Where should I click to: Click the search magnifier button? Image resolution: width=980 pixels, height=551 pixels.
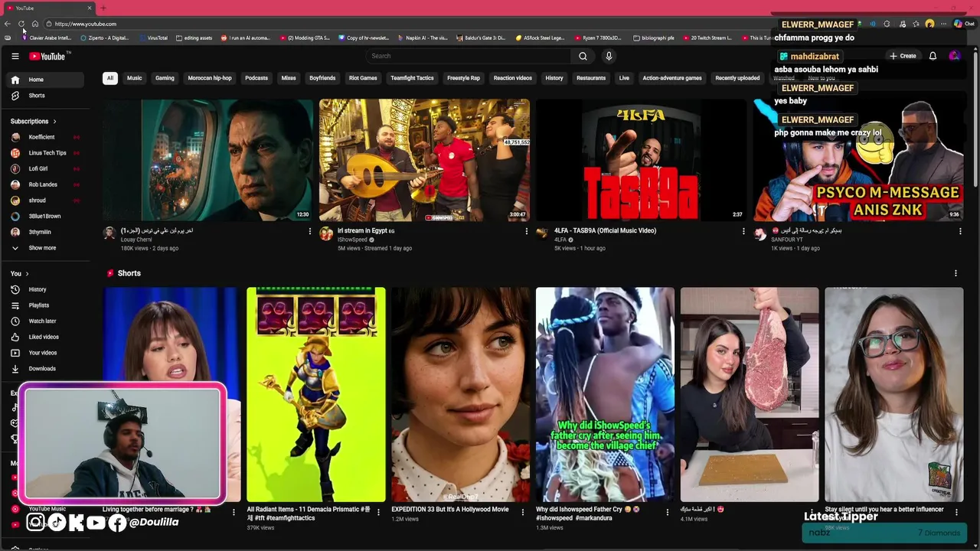tap(583, 56)
